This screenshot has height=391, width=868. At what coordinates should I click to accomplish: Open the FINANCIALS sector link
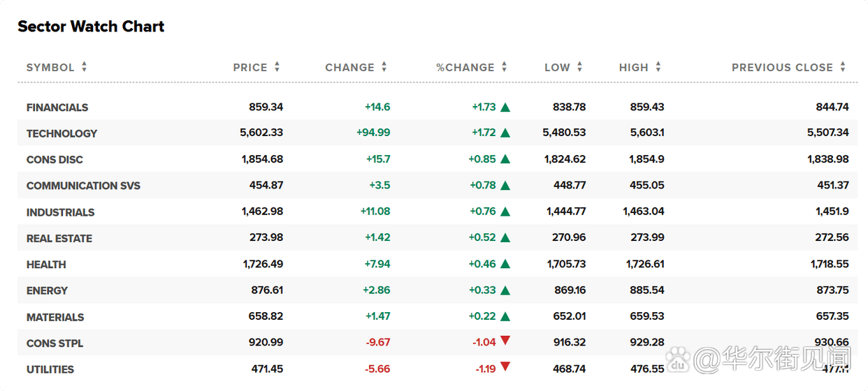[57, 108]
